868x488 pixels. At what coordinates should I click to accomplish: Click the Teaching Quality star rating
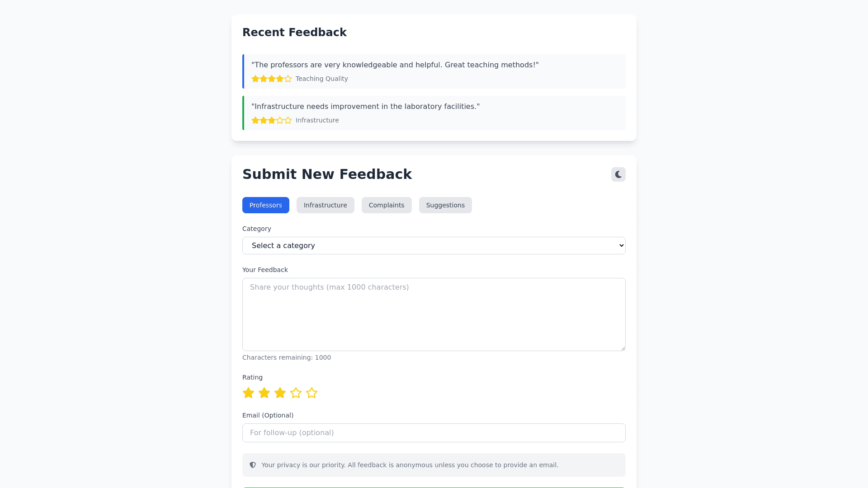click(x=272, y=79)
